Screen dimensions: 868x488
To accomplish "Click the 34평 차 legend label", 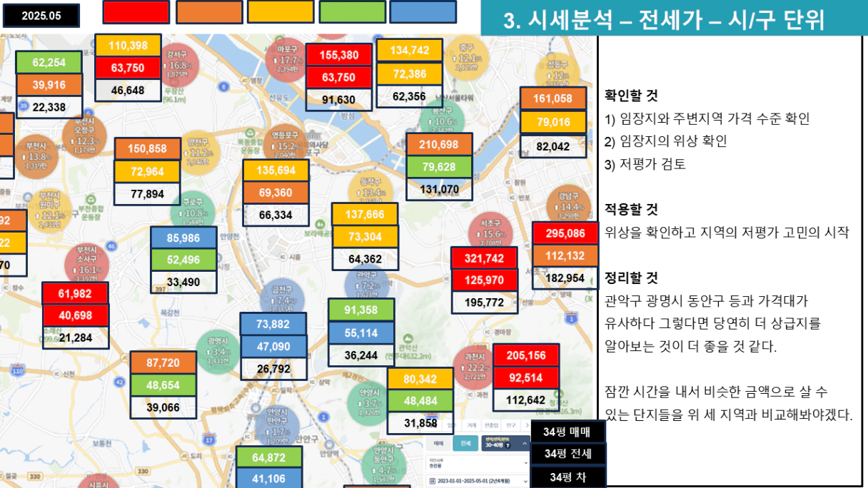I will pos(568,477).
